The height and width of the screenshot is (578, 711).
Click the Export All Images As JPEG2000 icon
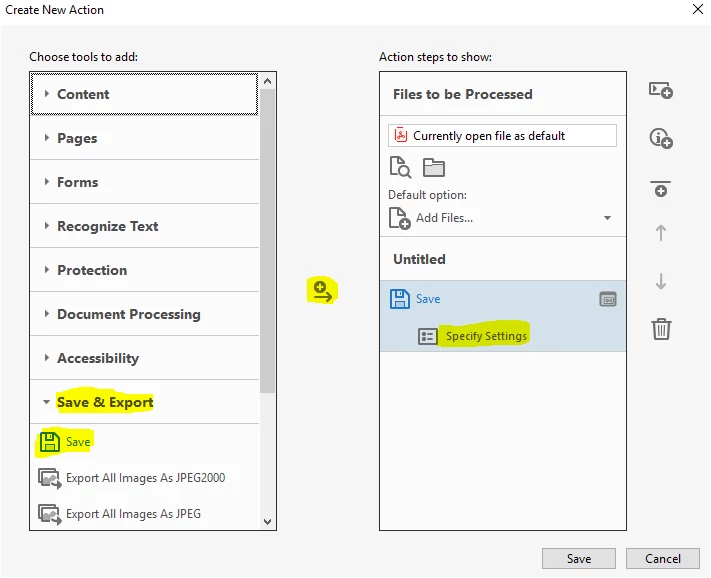click(x=49, y=478)
